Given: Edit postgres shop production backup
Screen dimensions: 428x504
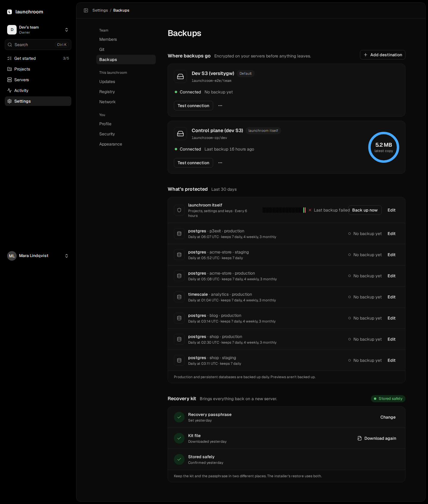Looking at the screenshot, I should (391, 339).
